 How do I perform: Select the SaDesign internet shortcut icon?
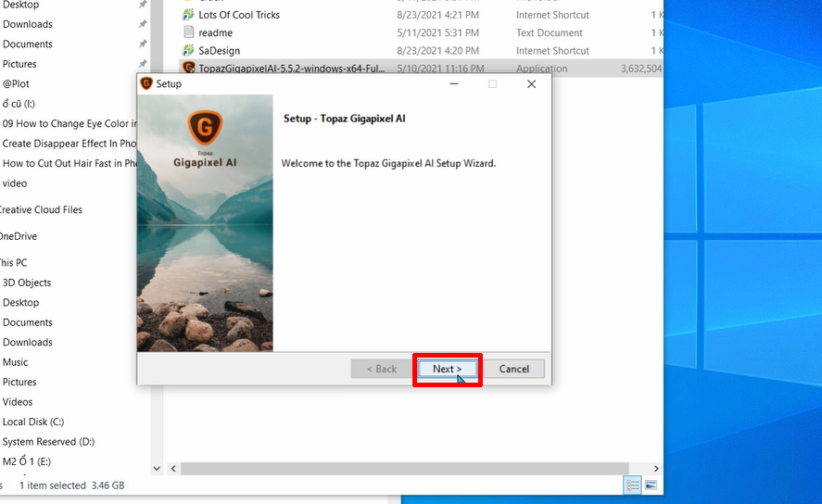click(x=188, y=50)
